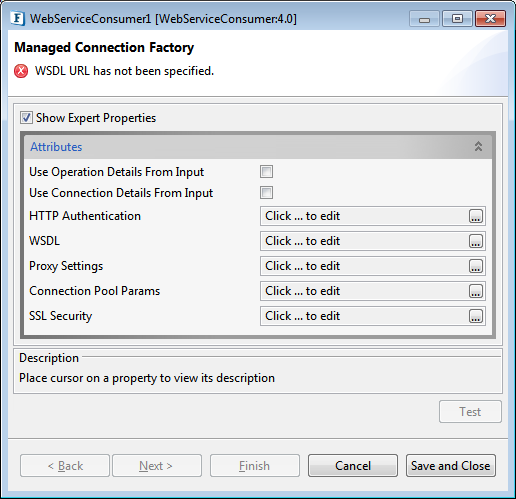The image size is (516, 499).
Task: Open Connection Pool Params ellipsis button
Action: [476, 291]
